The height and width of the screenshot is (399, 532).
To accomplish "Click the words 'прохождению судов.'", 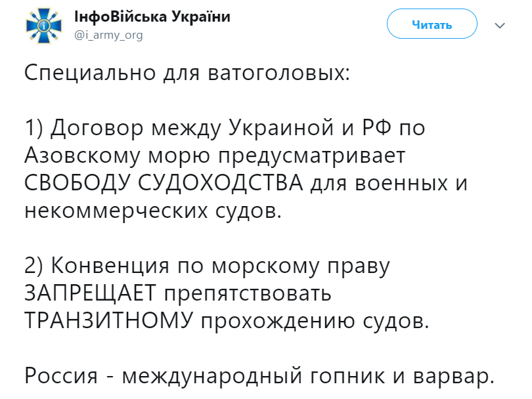I will [x=315, y=322].
